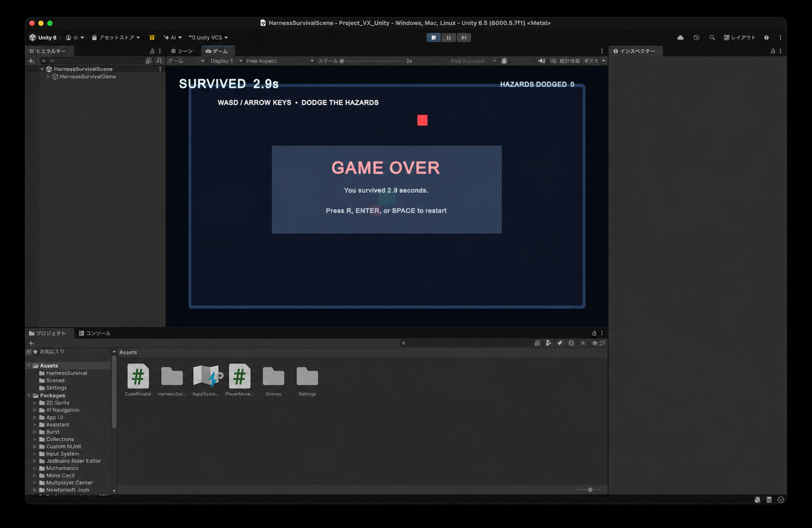812x528 pixels.
Task: Stop play mode with the Play button
Action: (x=433, y=38)
